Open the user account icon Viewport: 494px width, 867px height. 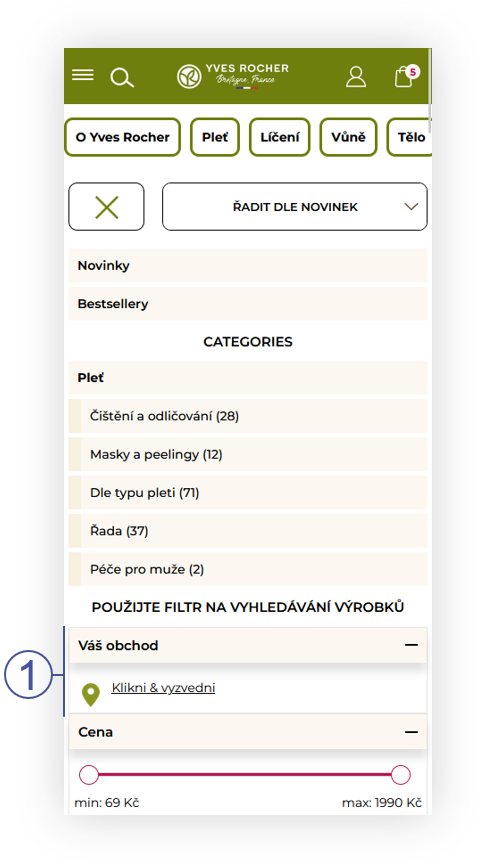click(356, 76)
